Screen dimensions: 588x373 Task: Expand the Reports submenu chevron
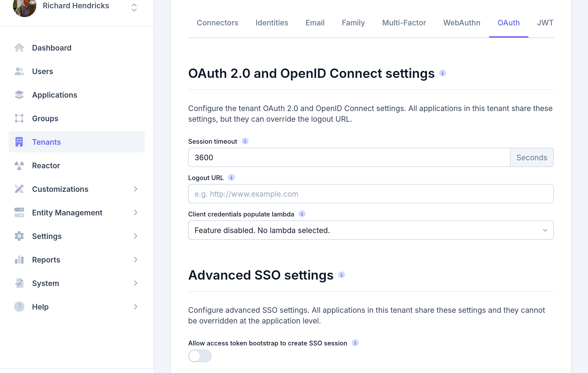click(x=136, y=260)
